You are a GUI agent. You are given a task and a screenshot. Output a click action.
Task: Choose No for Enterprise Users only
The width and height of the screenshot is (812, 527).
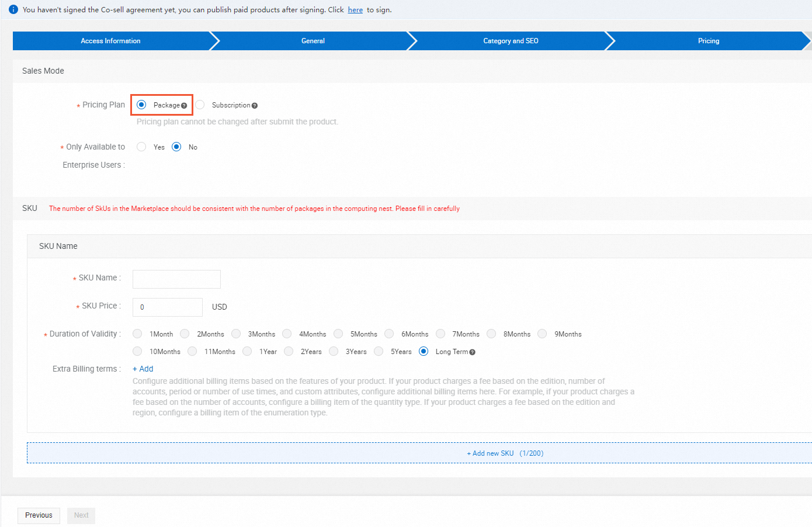176,147
